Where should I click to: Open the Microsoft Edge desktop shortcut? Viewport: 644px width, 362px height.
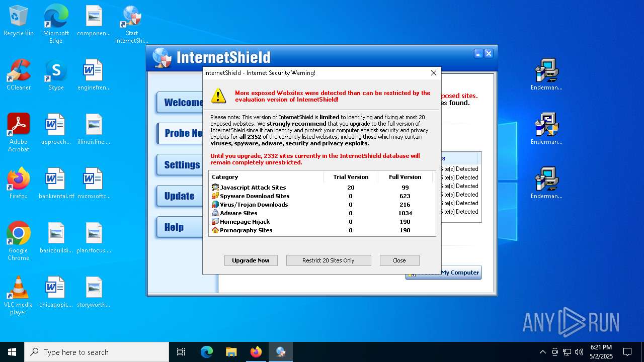point(56,24)
